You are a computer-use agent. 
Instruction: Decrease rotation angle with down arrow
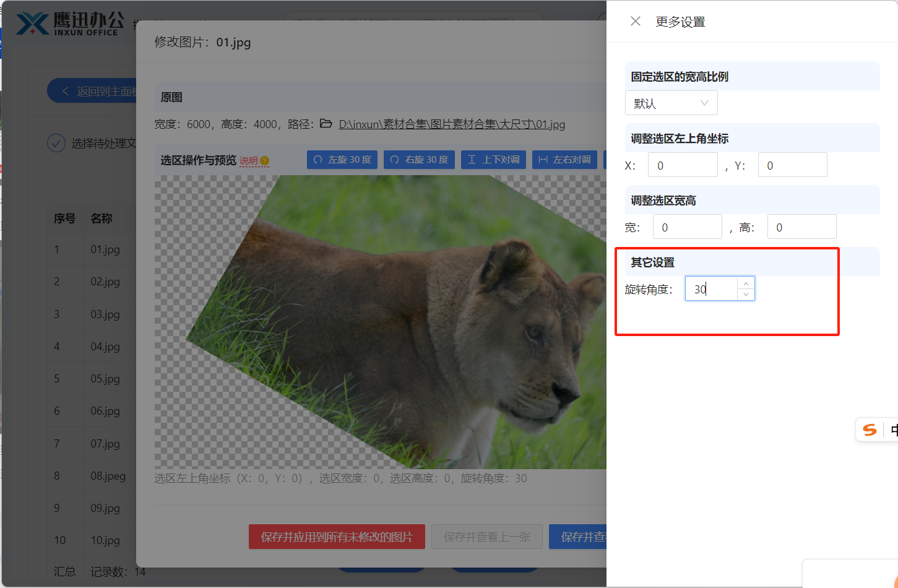(746, 295)
